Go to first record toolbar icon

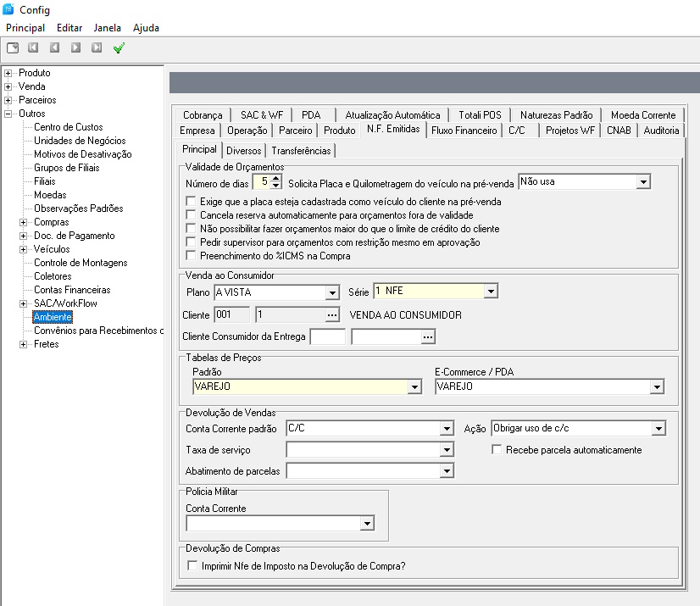[34, 48]
